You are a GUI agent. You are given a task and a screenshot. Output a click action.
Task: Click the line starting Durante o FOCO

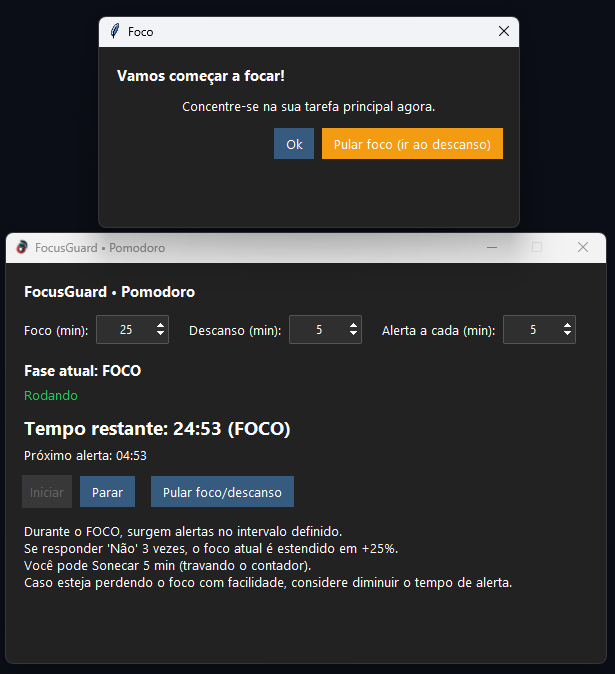pos(183,532)
